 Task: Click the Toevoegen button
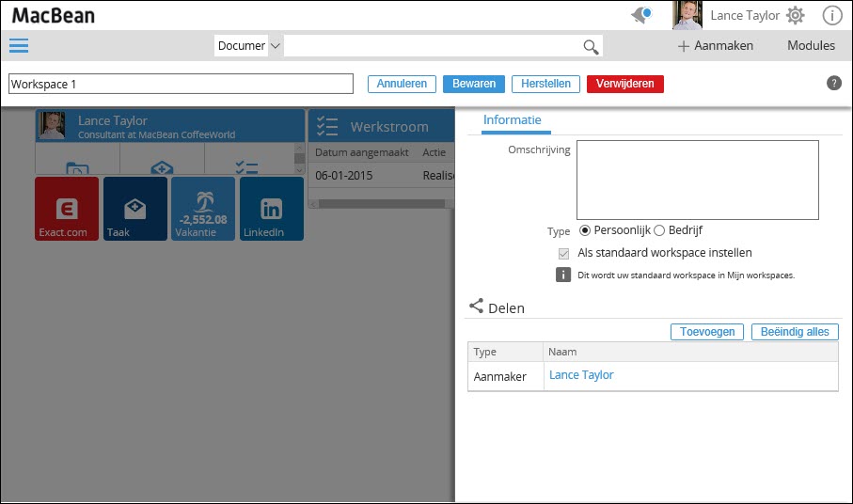[707, 332]
